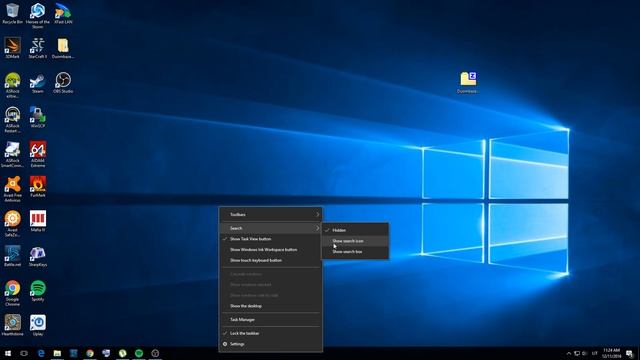Open File Explorer from the taskbar
The height and width of the screenshot is (360, 640).
[57, 353]
